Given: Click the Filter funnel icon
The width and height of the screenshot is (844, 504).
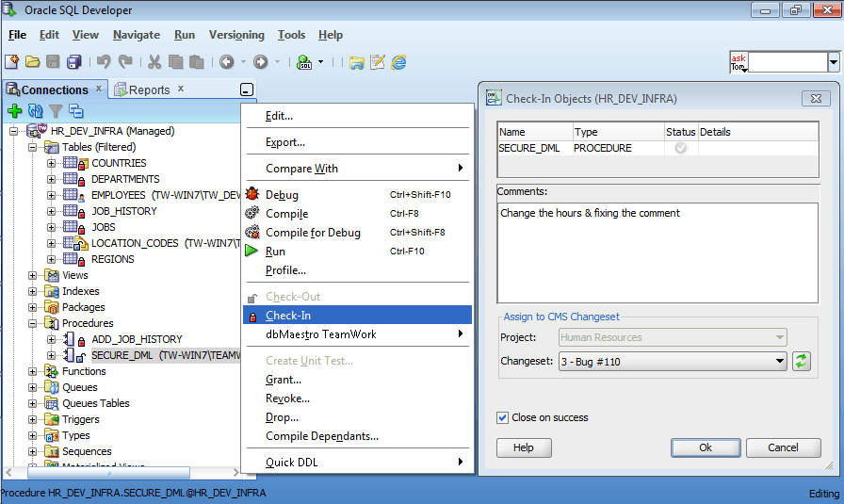Looking at the screenshot, I should (56, 111).
